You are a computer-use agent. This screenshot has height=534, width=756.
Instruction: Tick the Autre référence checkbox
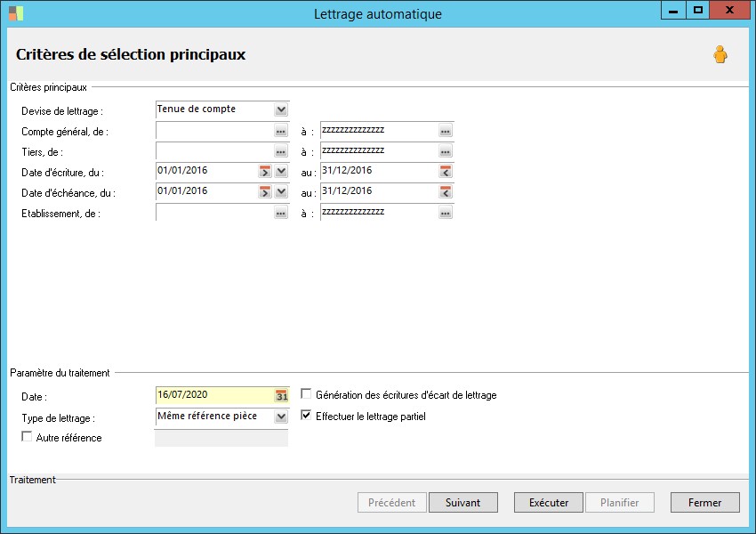point(27,437)
